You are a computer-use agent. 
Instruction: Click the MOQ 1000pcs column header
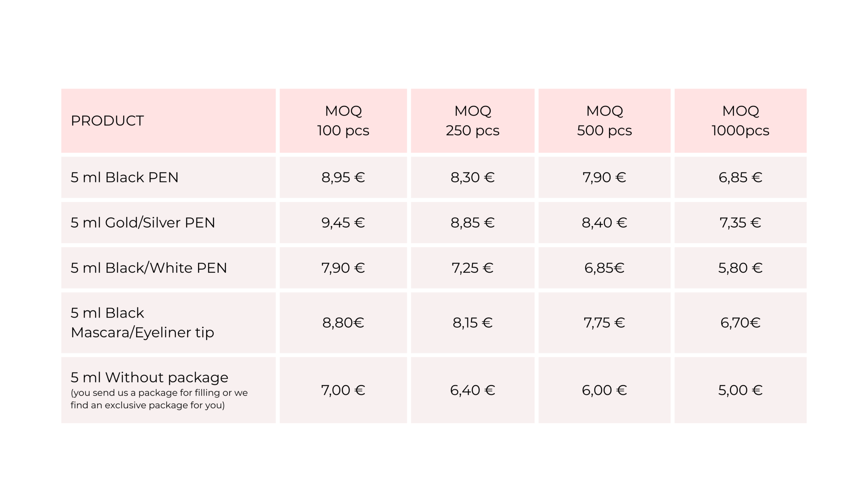point(740,121)
